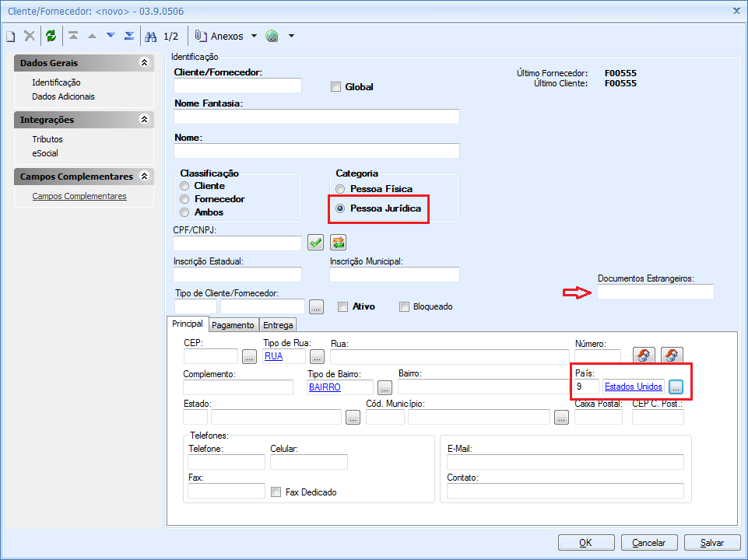Check the Fax Dedicado checkbox
The height and width of the screenshot is (560, 748).
click(276, 492)
